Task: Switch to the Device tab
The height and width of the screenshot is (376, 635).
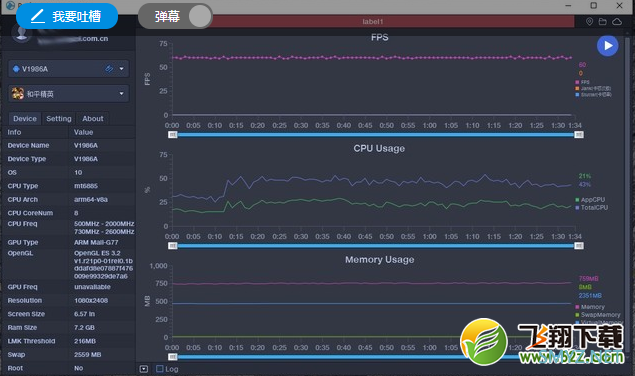Action: click(x=25, y=119)
